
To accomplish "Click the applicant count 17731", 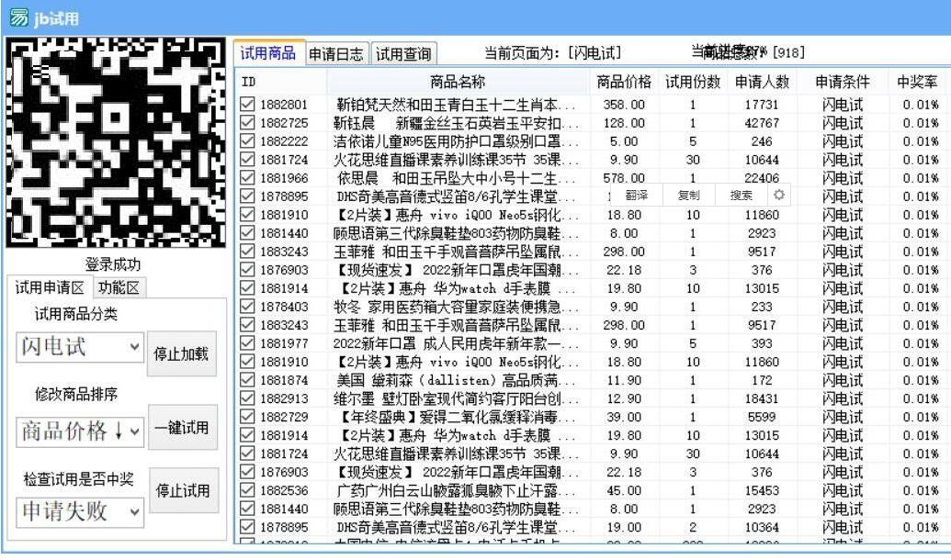I will 762,105.
